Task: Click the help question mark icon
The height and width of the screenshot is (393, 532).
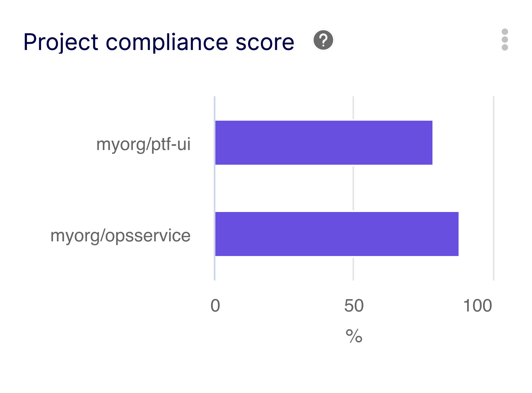Action: click(323, 40)
